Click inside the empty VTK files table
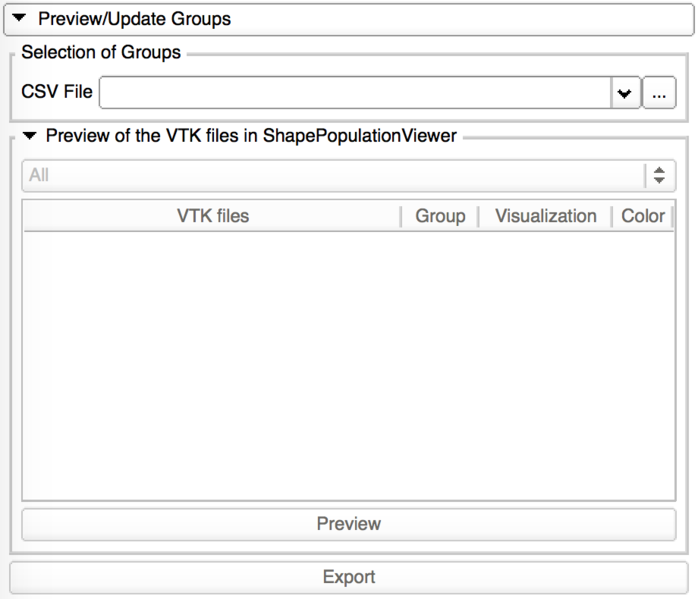Screen dimensions: 698x599 point(348,365)
